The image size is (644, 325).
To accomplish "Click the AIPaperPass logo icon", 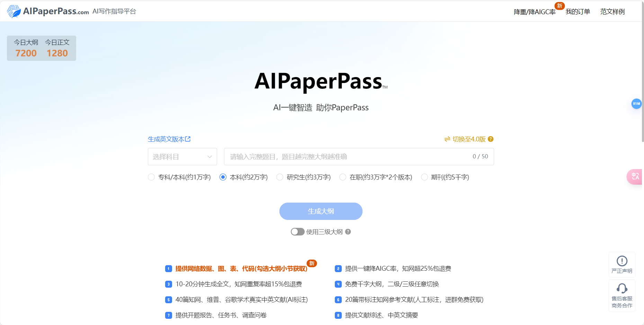I will 14,11.
